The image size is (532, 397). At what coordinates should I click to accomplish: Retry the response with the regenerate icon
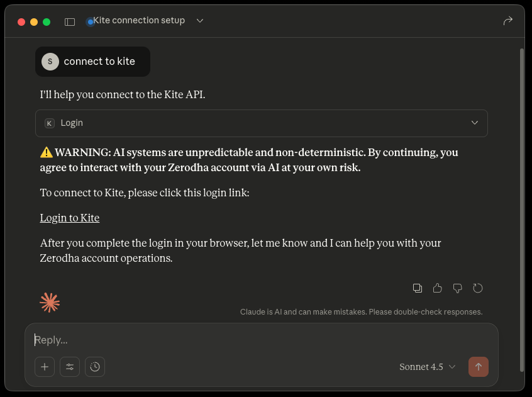tap(478, 288)
